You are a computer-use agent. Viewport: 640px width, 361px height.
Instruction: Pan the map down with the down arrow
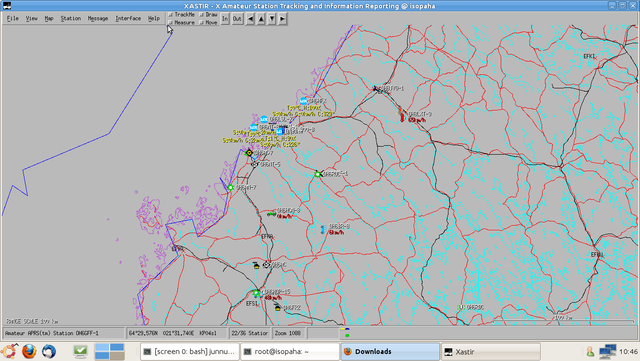point(272,19)
